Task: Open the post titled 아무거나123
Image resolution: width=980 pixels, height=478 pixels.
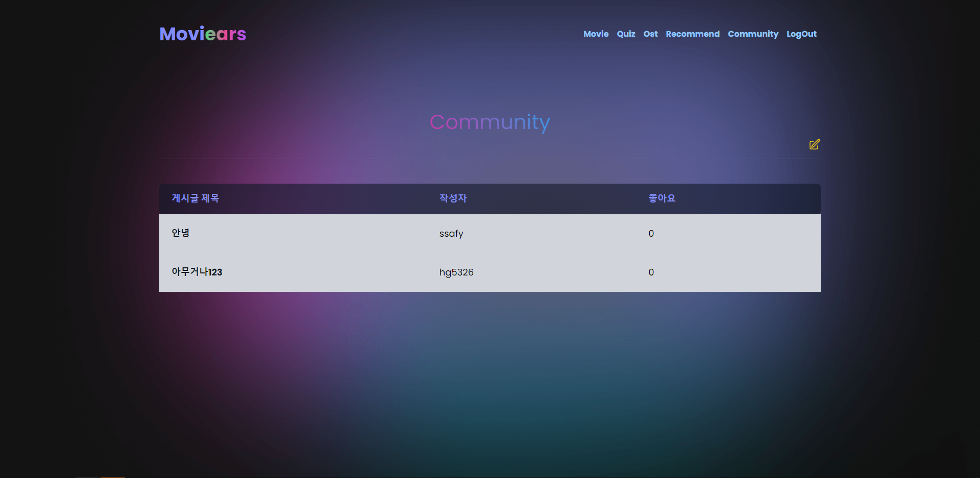Action: pyautogui.click(x=197, y=272)
